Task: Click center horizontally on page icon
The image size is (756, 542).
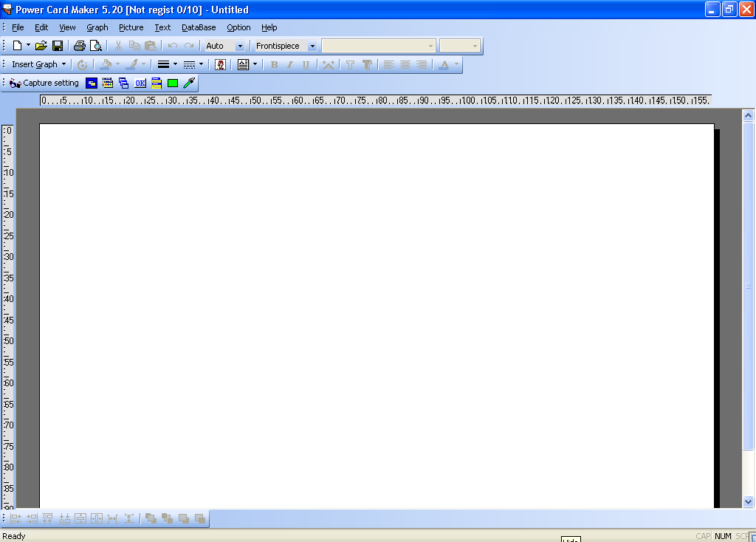Action: pos(97,519)
